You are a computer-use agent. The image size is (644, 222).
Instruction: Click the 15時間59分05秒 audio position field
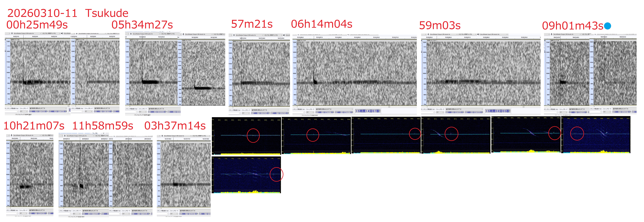pyautogui.click(x=498, y=111)
